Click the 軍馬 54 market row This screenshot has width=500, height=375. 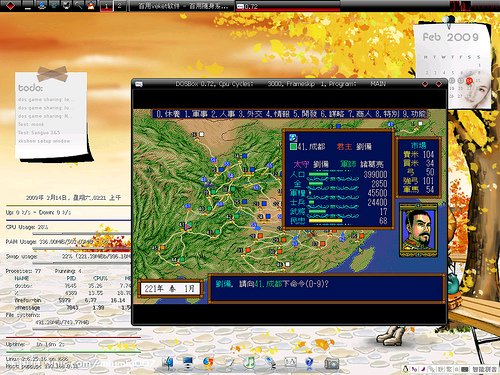418,190
